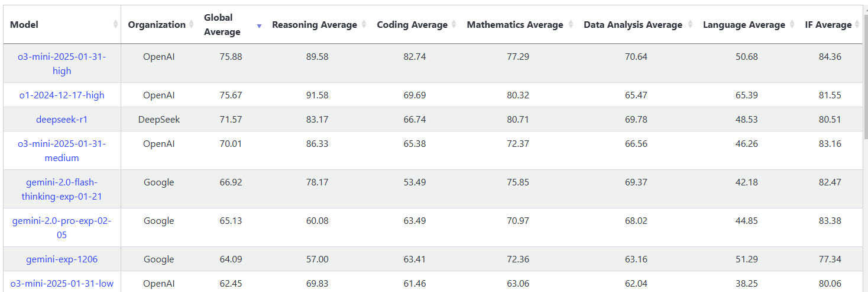
Task: Sort by Reasoning Average using its arrows
Action: [x=364, y=25]
